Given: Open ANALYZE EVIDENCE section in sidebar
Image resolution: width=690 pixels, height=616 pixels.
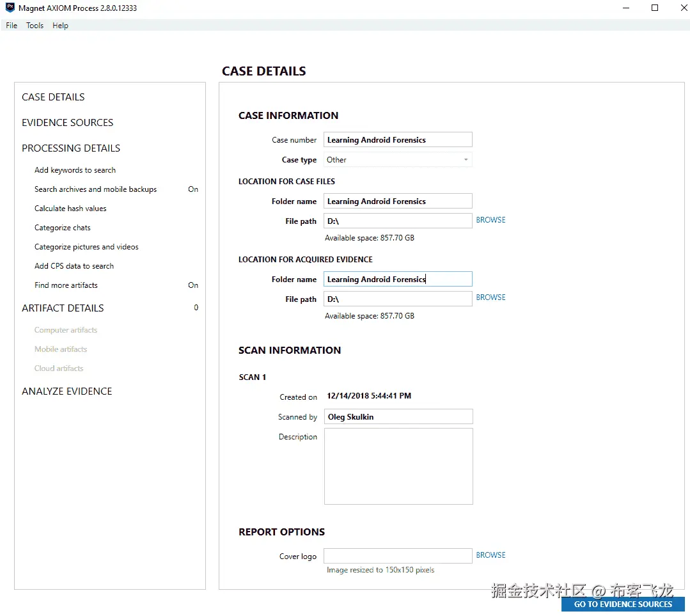Looking at the screenshot, I should tap(67, 391).
